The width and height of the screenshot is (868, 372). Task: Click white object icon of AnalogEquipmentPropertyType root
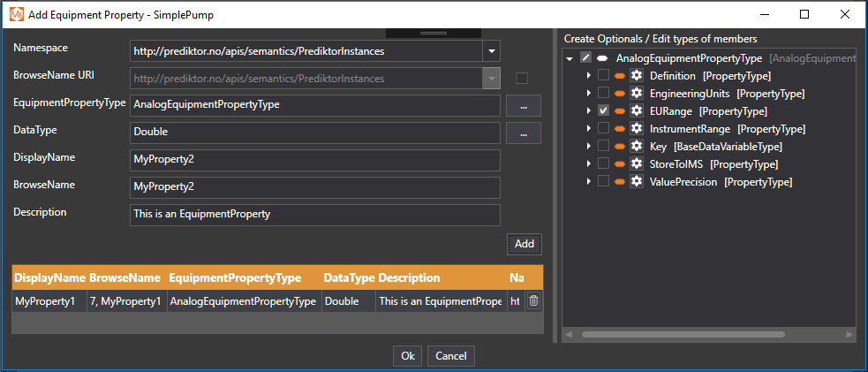tap(602, 58)
